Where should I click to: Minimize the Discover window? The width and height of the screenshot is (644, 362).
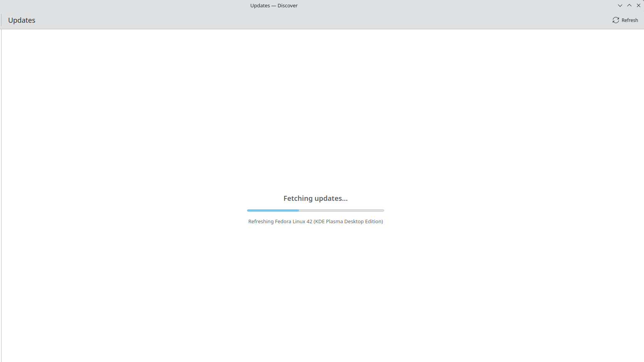tap(620, 5)
